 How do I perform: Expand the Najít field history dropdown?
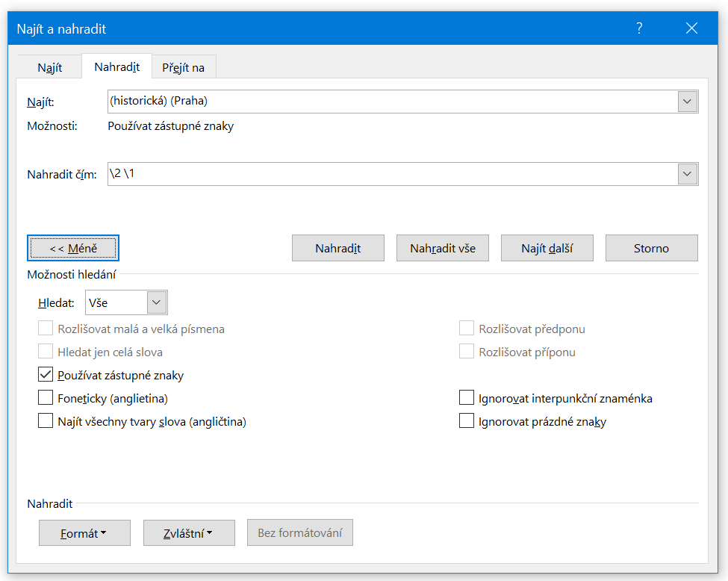tap(687, 101)
